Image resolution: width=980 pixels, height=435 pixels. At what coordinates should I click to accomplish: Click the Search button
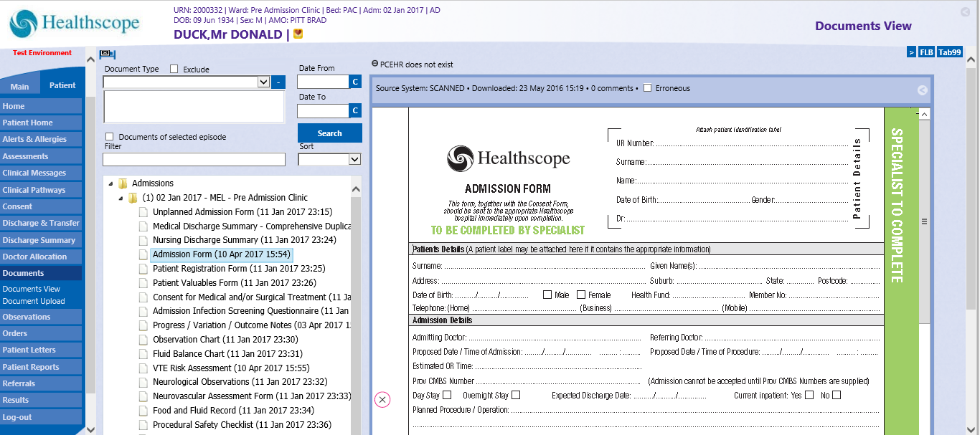pos(330,133)
